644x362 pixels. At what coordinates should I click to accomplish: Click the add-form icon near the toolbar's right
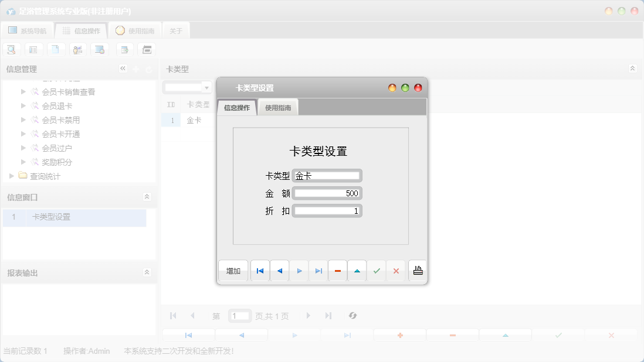click(124, 49)
